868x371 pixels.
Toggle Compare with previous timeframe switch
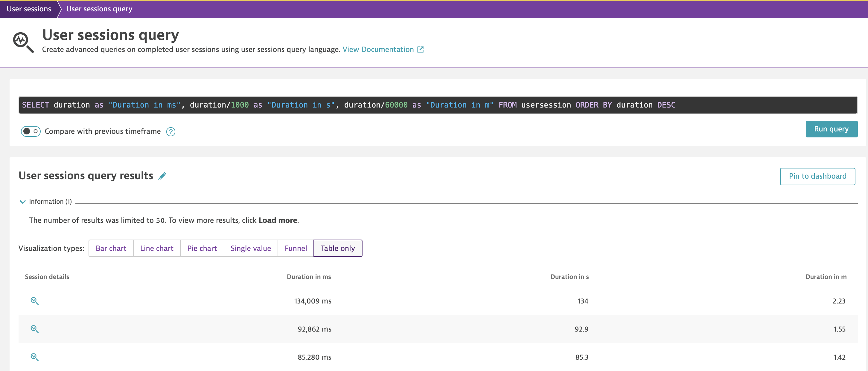coord(30,131)
